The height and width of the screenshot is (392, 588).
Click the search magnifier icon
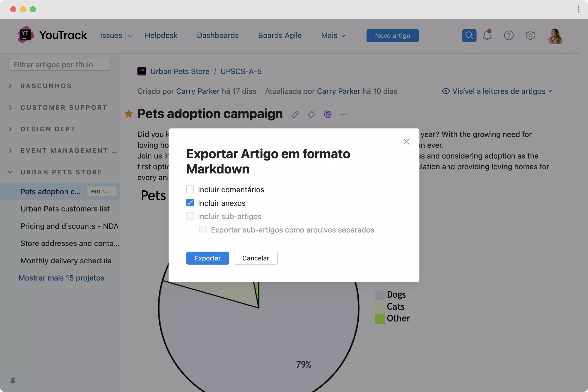(469, 36)
